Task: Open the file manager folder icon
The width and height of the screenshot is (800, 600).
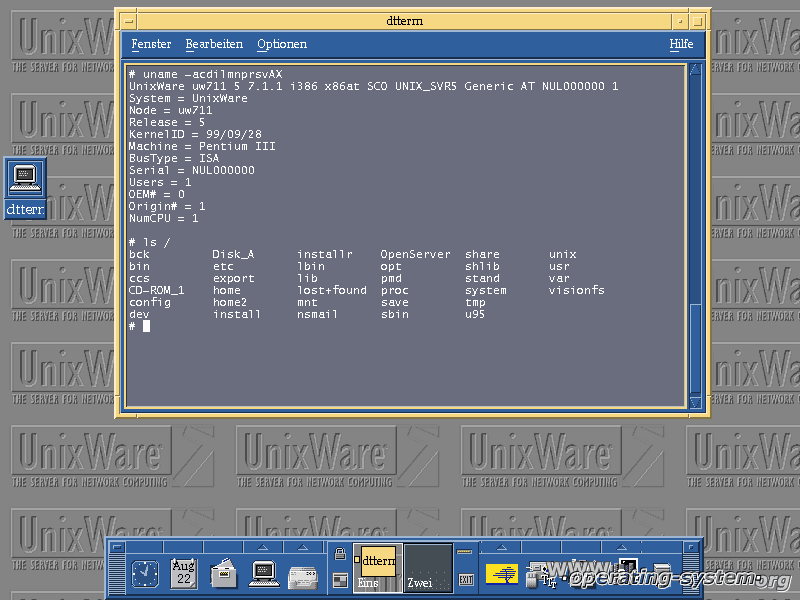Action: coord(223,573)
